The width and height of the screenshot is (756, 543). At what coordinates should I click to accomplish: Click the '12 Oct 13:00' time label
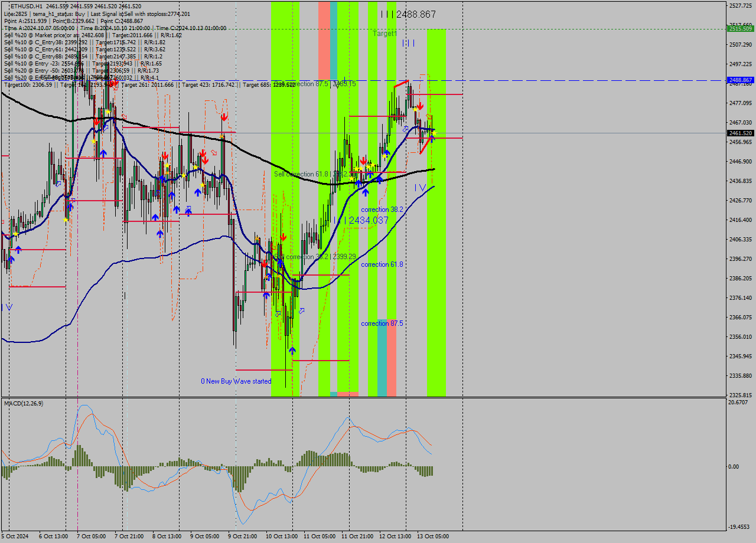click(395, 537)
